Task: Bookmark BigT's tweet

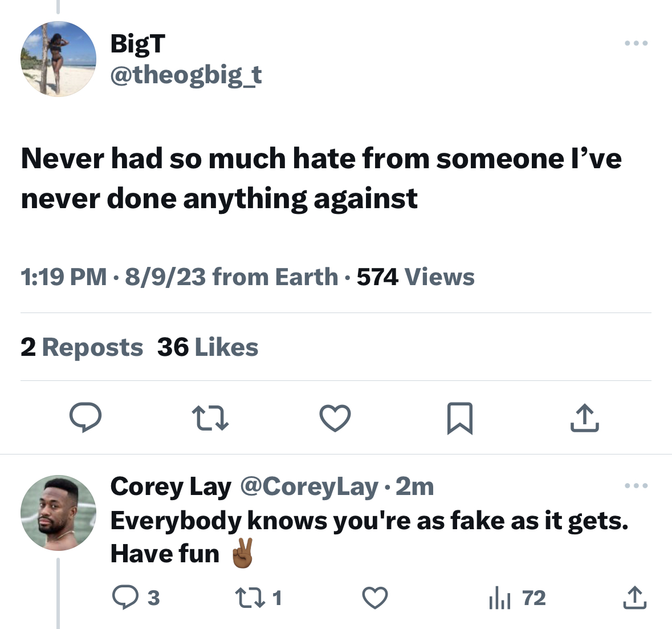Action: pyautogui.click(x=460, y=419)
